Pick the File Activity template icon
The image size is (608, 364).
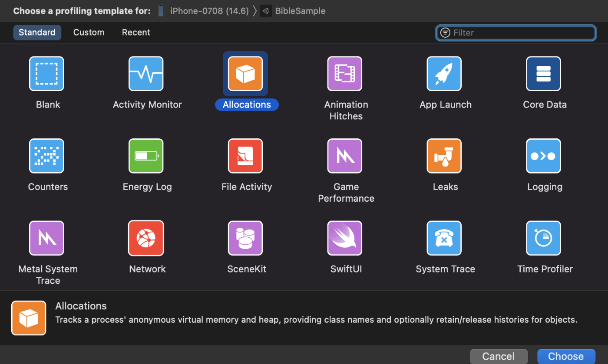click(x=245, y=156)
